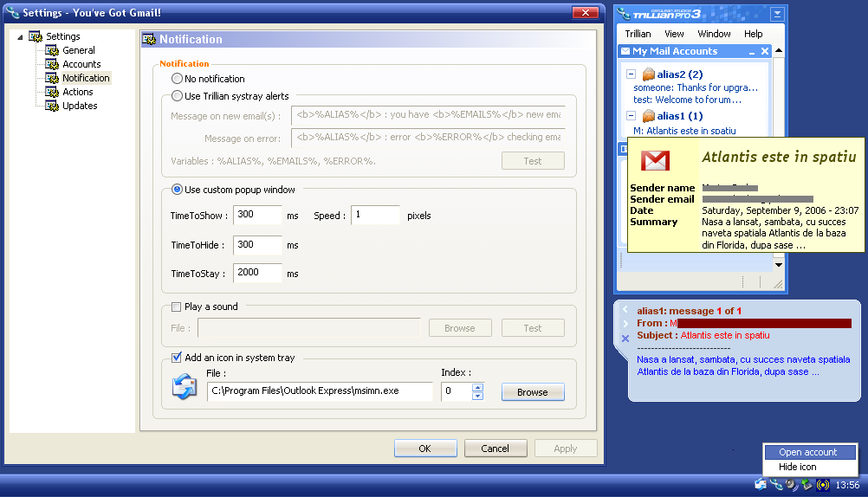
Task: Open the 'test: Welcome to forum…' mail entry
Action: (687, 100)
